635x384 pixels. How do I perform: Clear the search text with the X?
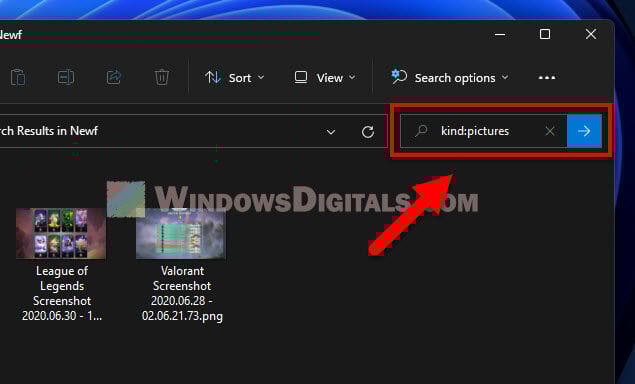(x=550, y=131)
